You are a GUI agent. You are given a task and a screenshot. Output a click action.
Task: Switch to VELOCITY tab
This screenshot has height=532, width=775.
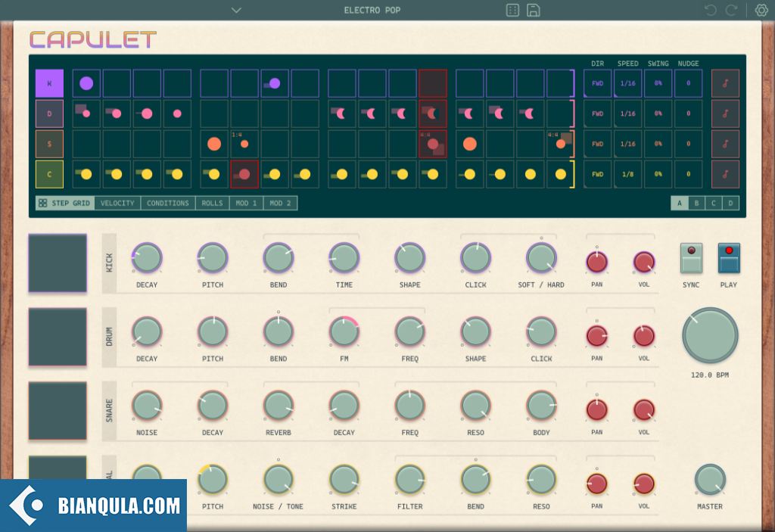117,204
